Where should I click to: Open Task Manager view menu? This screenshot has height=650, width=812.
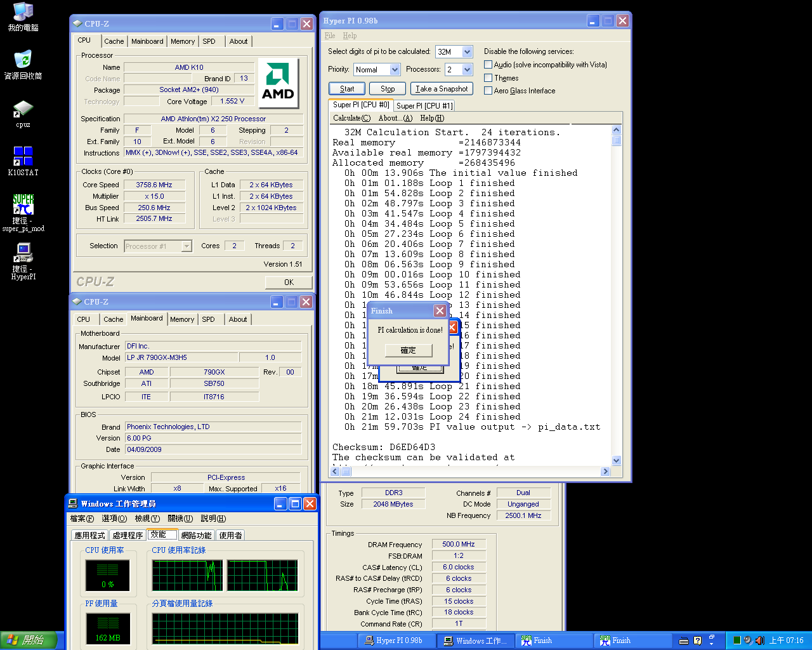[147, 519]
